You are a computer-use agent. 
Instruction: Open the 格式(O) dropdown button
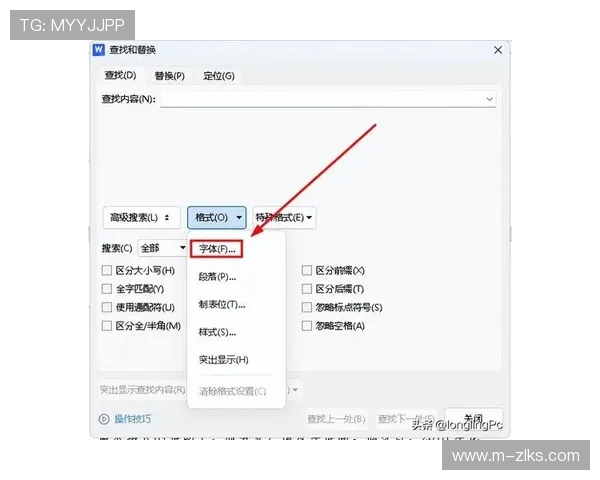(x=217, y=218)
